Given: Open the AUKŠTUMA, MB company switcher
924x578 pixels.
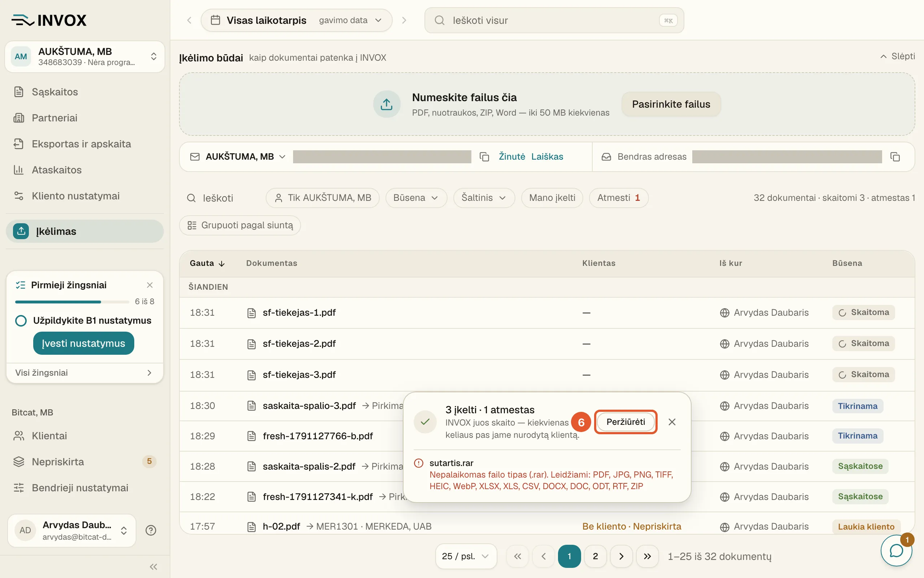Looking at the screenshot, I should tap(85, 57).
